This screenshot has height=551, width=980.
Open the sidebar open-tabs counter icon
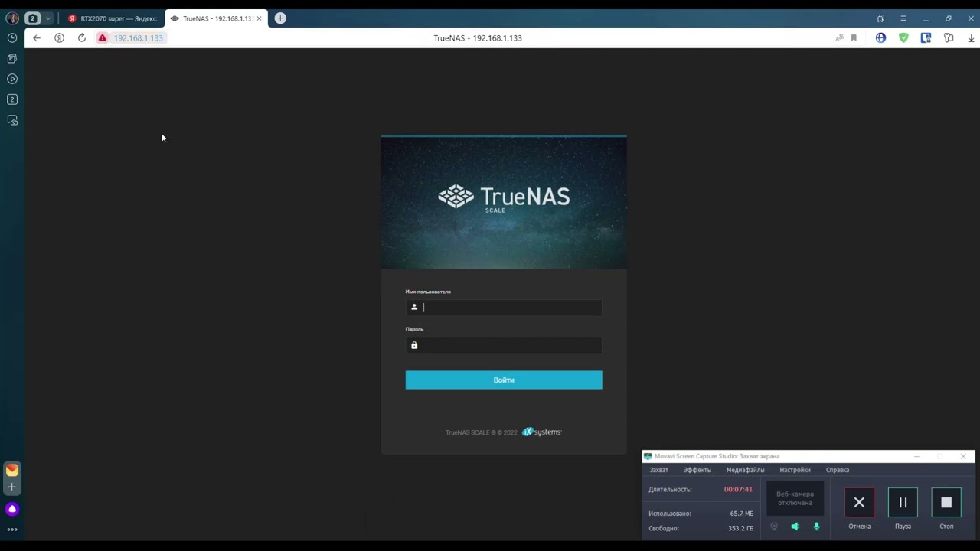click(12, 99)
